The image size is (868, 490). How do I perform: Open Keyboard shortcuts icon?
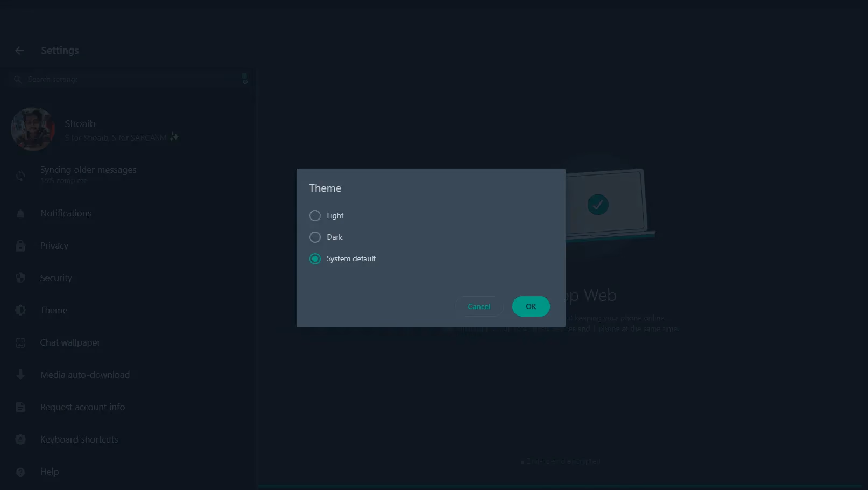20,439
